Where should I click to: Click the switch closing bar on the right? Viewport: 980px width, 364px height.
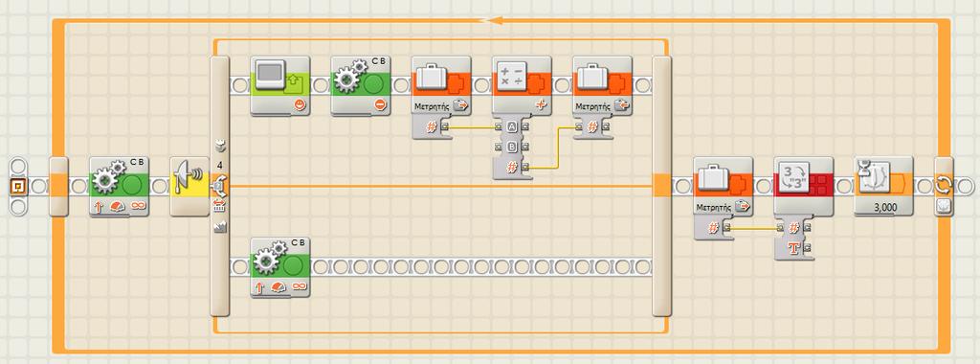point(661,187)
